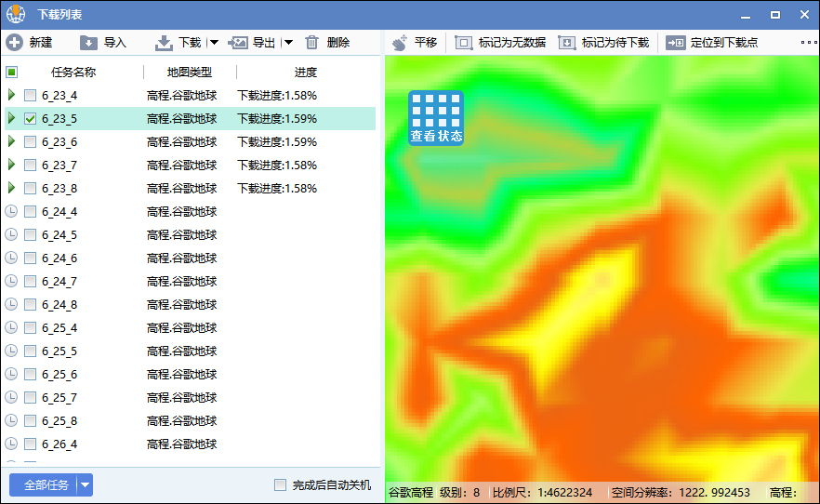
Task: Click the 标记为无数据 text button
Action: (x=512, y=43)
